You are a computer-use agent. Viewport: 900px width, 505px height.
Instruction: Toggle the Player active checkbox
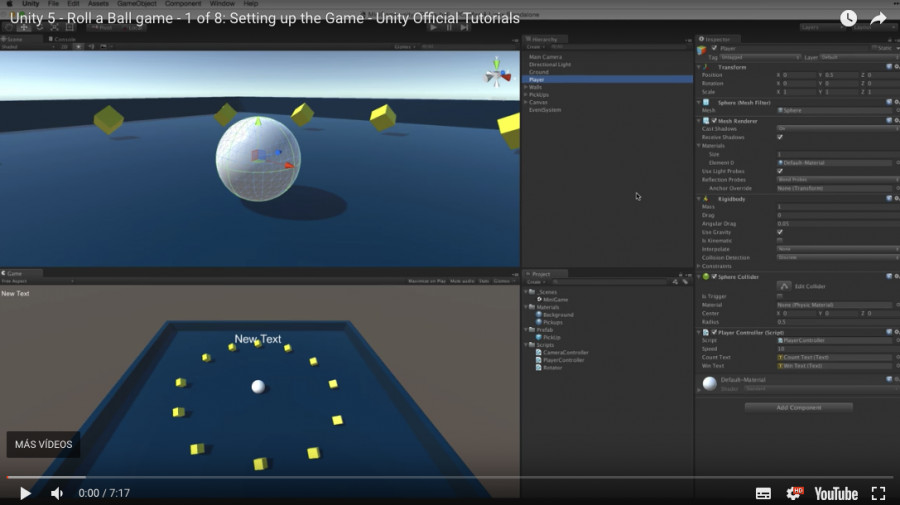(714, 48)
